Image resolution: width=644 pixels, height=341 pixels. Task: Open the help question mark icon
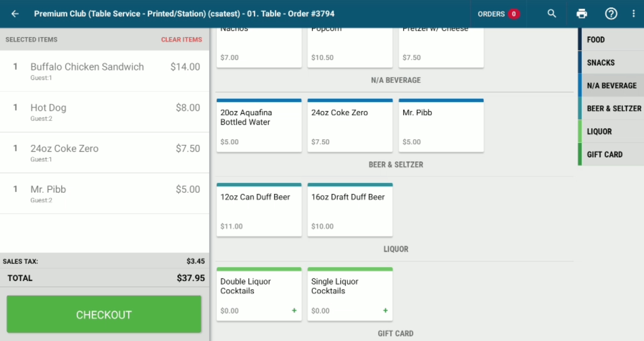(611, 14)
